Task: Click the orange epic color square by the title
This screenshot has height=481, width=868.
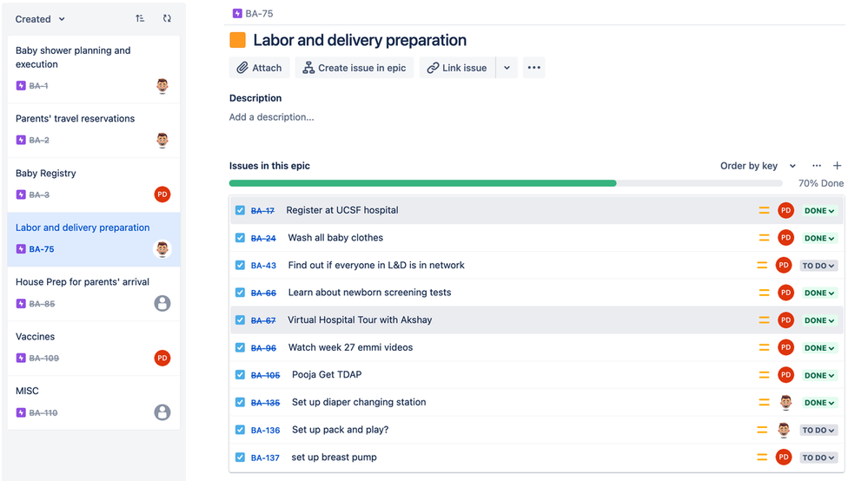Action: click(237, 40)
